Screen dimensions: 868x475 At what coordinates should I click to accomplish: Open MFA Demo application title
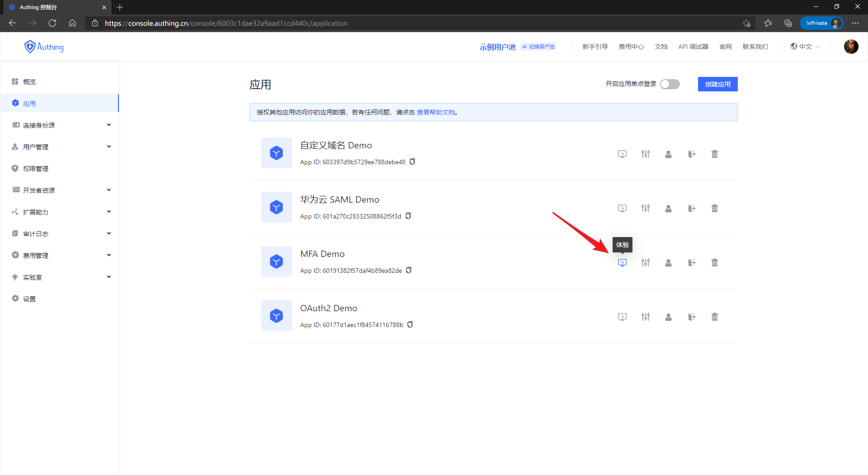(322, 254)
